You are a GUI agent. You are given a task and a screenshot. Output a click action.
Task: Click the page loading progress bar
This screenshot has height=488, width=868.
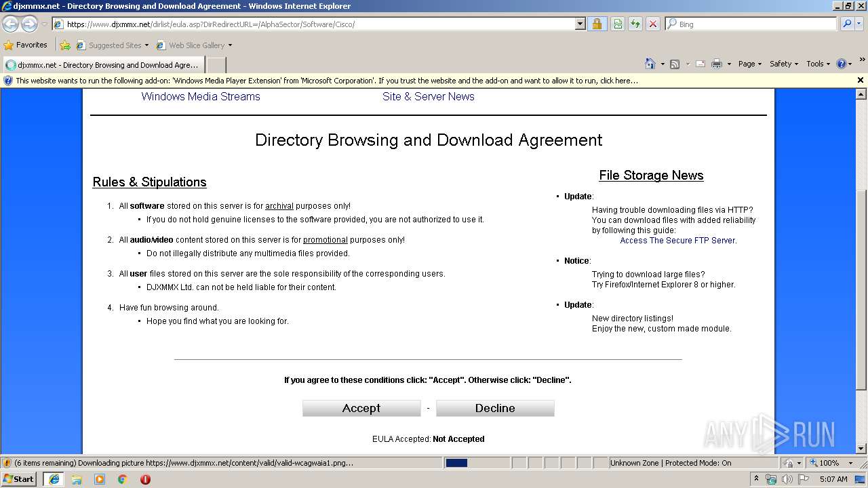click(x=477, y=463)
